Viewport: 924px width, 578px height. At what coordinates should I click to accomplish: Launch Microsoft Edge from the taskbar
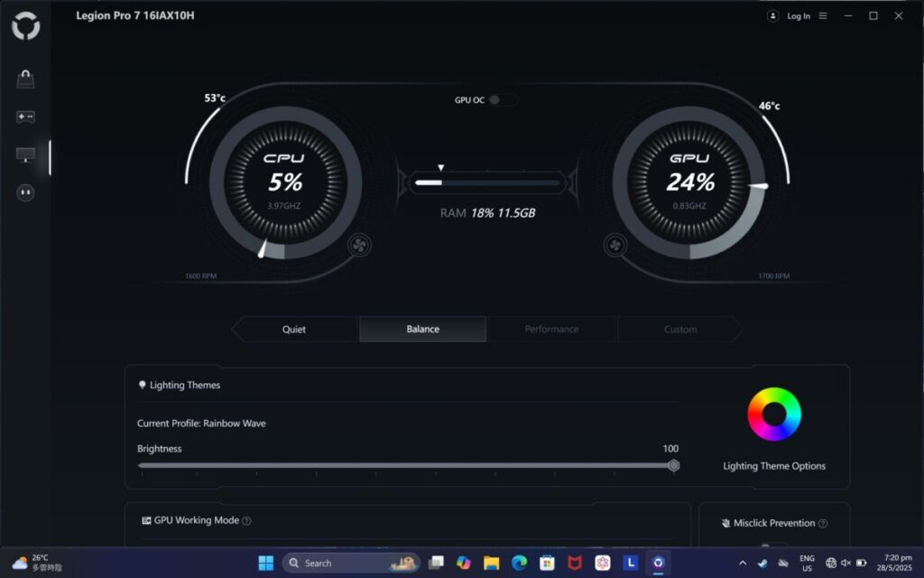pyautogui.click(x=519, y=564)
